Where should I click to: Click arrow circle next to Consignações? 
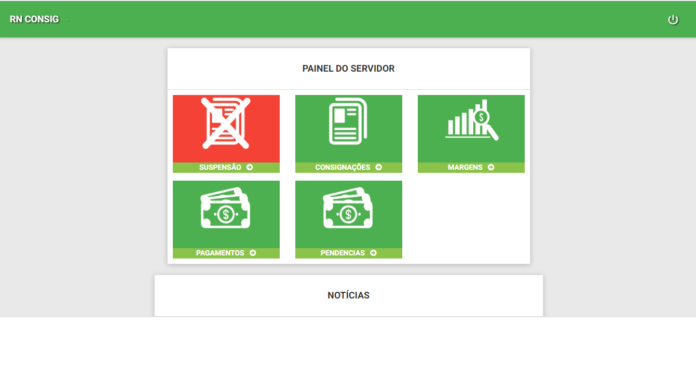(379, 167)
